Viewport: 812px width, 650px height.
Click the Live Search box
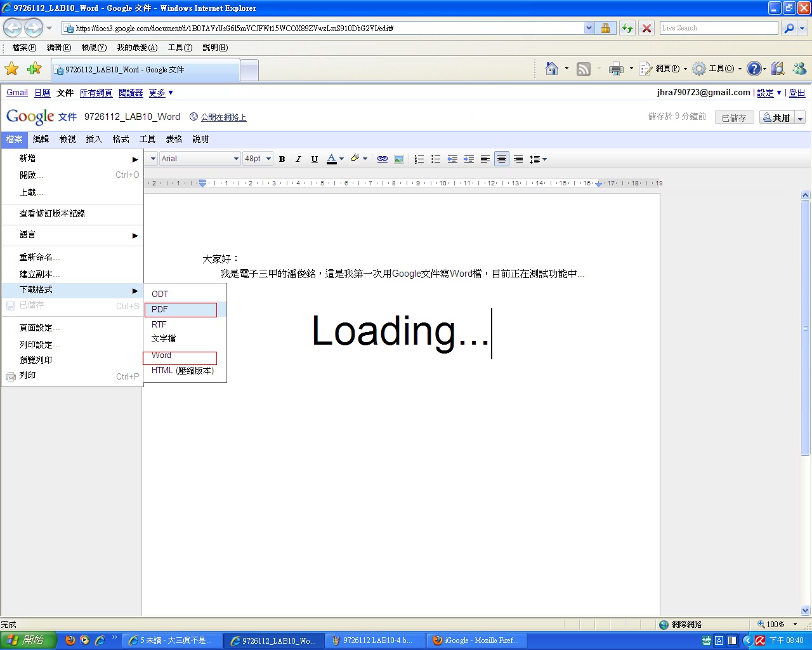719,28
